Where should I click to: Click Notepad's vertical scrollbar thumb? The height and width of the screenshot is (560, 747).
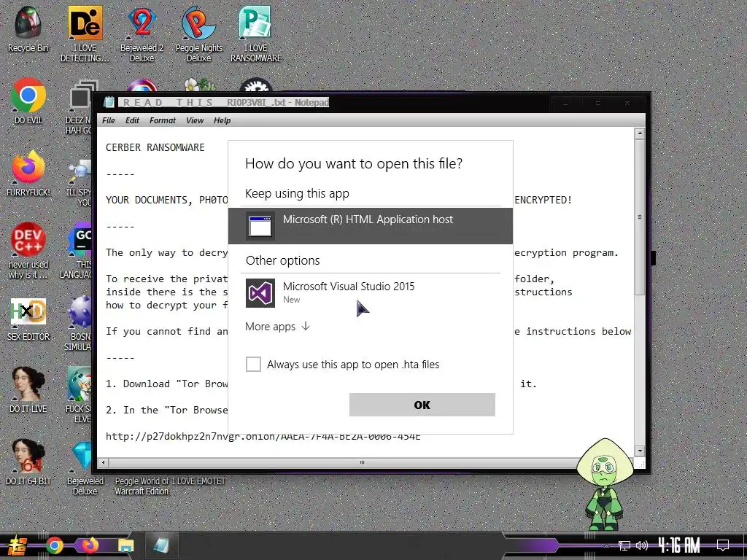pos(640,217)
